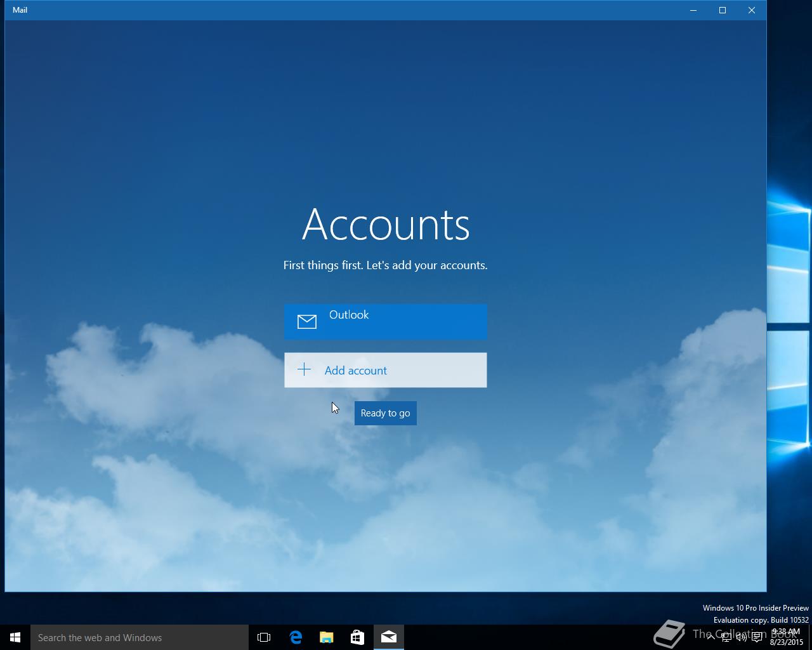Screen dimensions: 812x650
Task: Select the Outlook account entry
Action: [x=386, y=322]
